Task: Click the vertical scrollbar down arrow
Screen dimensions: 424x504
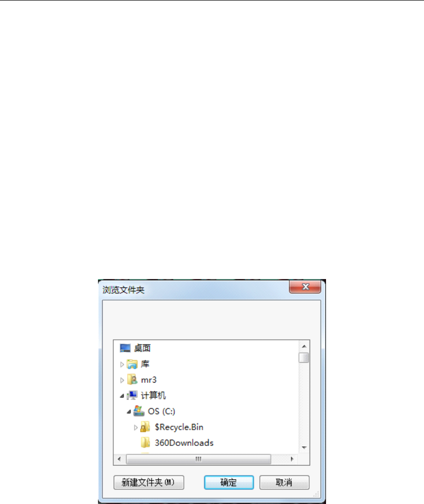Action: (x=304, y=447)
